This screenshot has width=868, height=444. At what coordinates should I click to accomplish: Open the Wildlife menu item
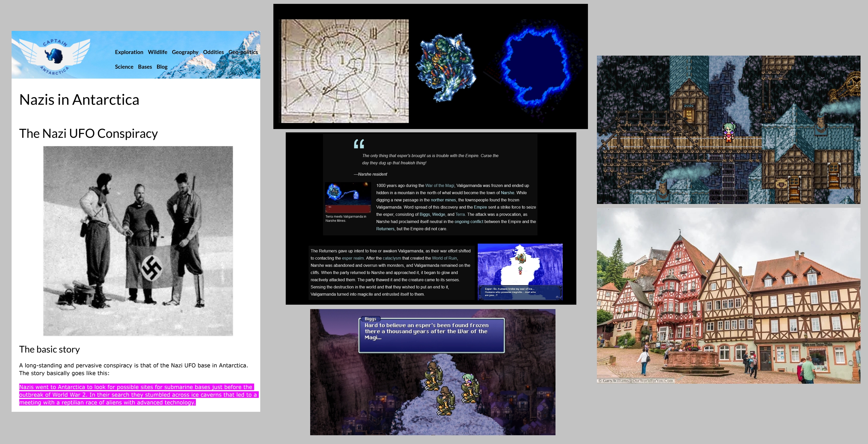(x=157, y=52)
